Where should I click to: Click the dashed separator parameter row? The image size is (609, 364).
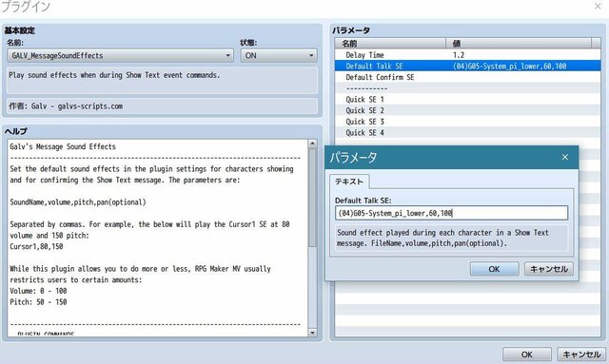tap(467, 88)
